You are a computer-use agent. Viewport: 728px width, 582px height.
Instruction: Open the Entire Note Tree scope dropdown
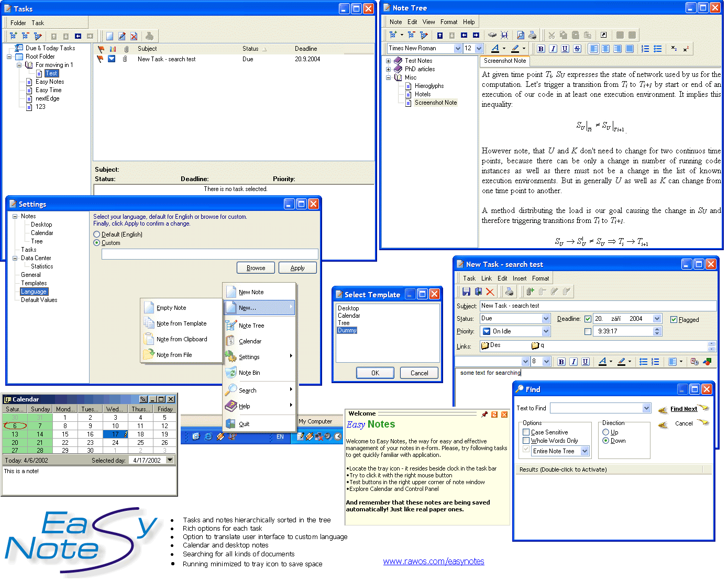pos(585,451)
